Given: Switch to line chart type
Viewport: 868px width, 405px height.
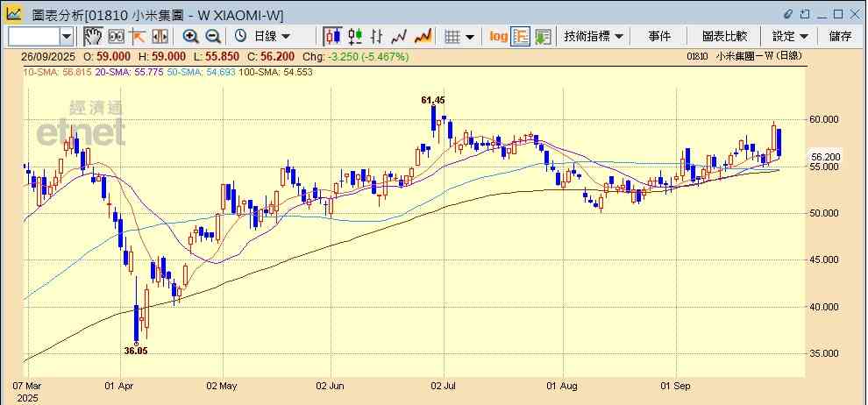Looking at the screenshot, I should [399, 37].
